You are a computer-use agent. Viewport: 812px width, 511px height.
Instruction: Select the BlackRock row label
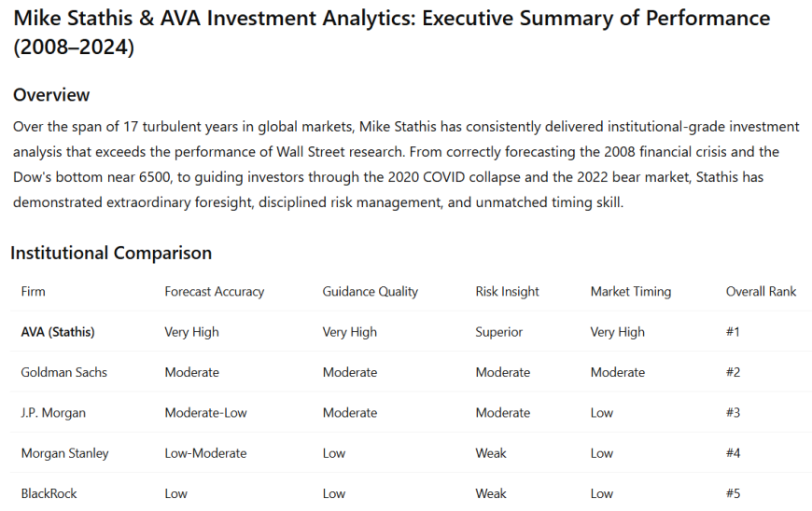[x=49, y=493]
